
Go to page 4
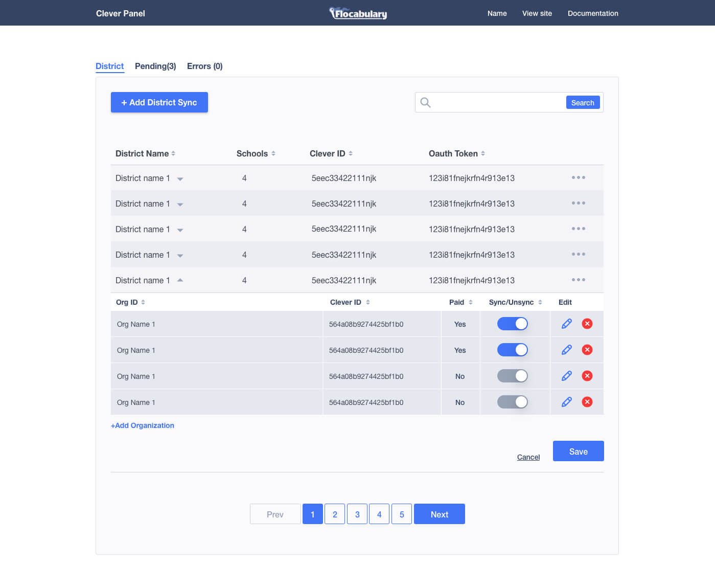click(x=379, y=514)
